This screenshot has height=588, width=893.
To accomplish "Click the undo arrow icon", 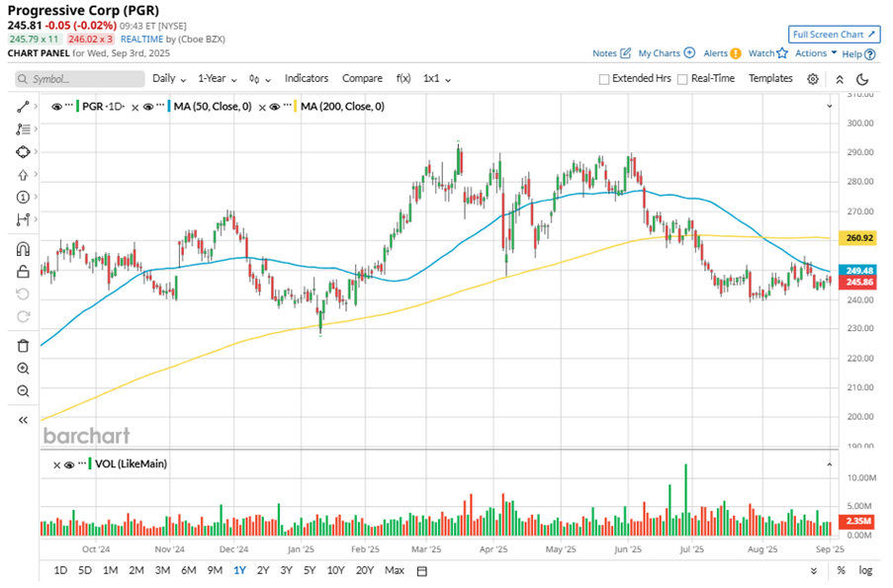I will [23, 294].
